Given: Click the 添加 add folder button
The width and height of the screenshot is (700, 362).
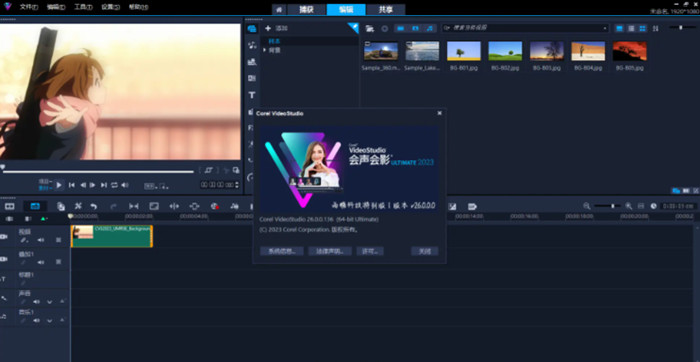Looking at the screenshot, I should 277,28.
